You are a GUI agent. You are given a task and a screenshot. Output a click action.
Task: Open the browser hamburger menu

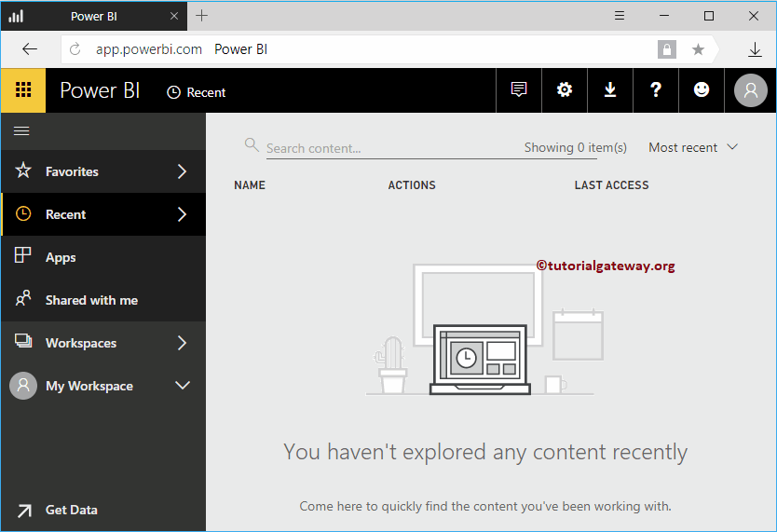[x=619, y=16]
